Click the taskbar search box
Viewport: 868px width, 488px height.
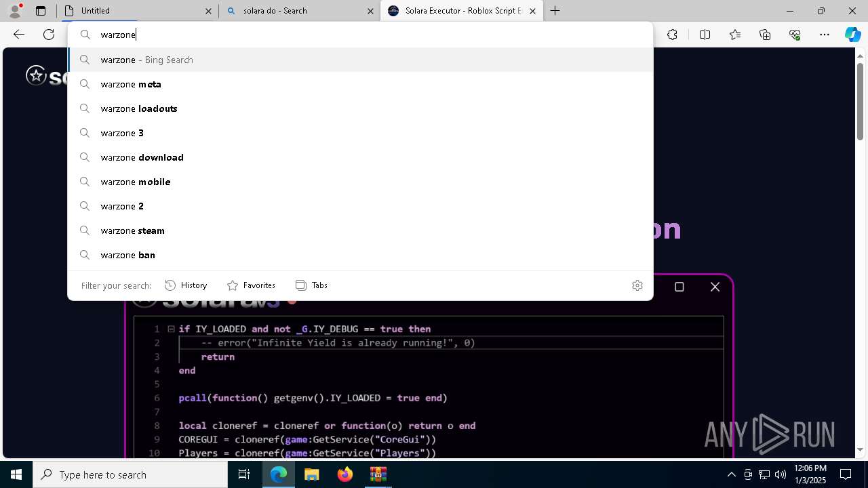point(130,474)
